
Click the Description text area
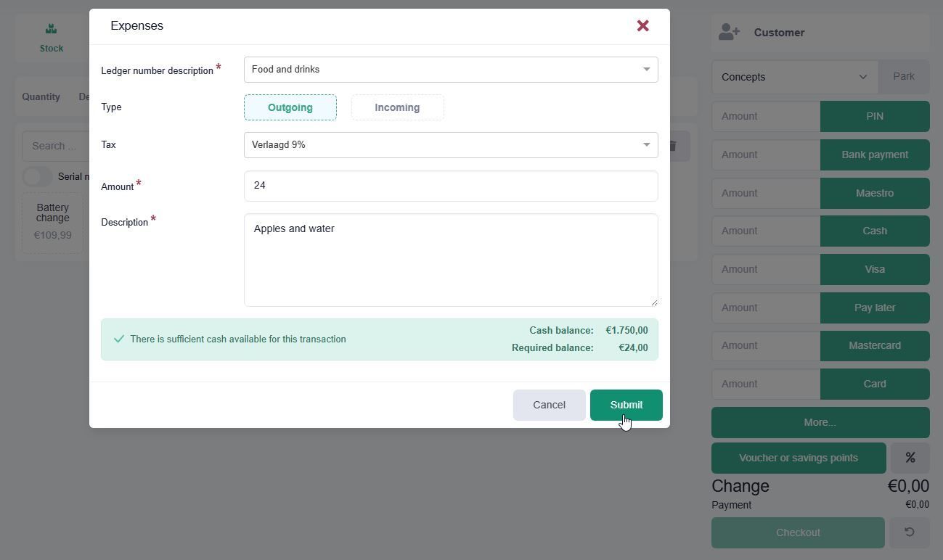click(x=450, y=260)
